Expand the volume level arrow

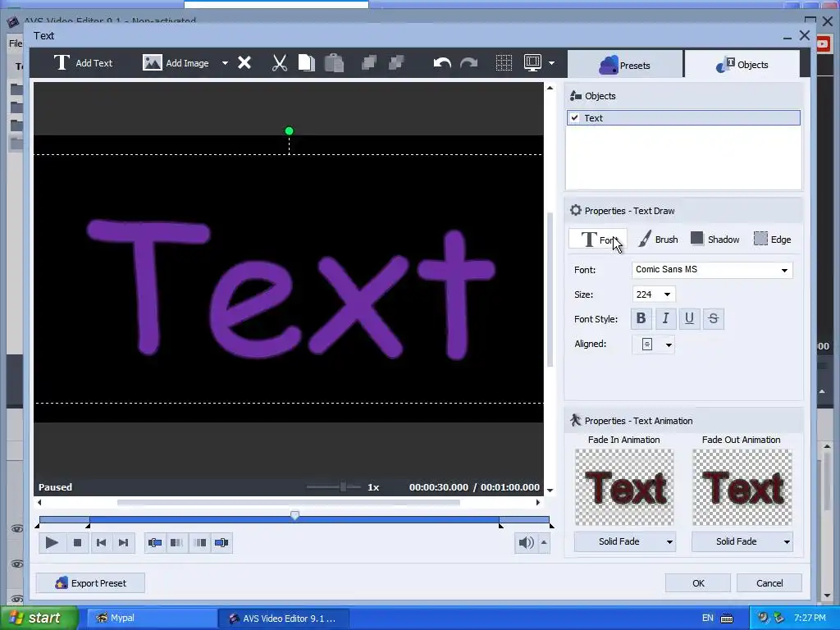[x=544, y=543]
